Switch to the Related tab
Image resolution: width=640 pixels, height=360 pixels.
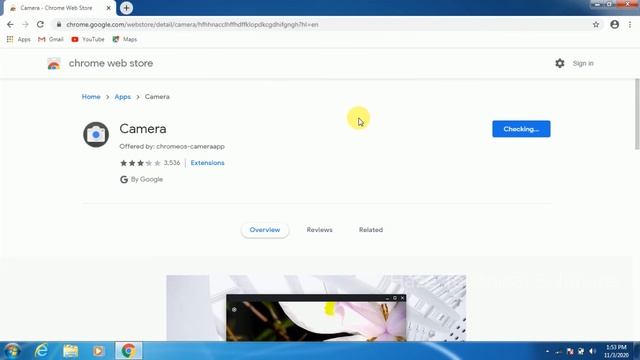pyautogui.click(x=371, y=230)
